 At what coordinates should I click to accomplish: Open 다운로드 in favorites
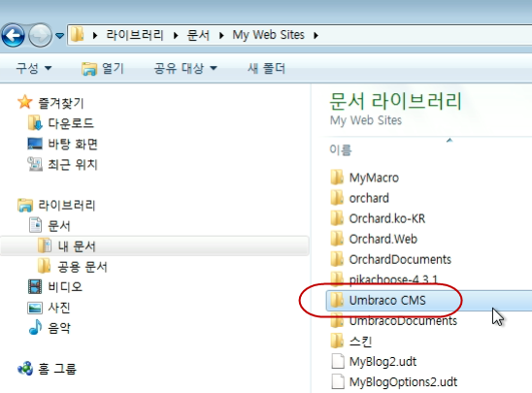(71, 123)
